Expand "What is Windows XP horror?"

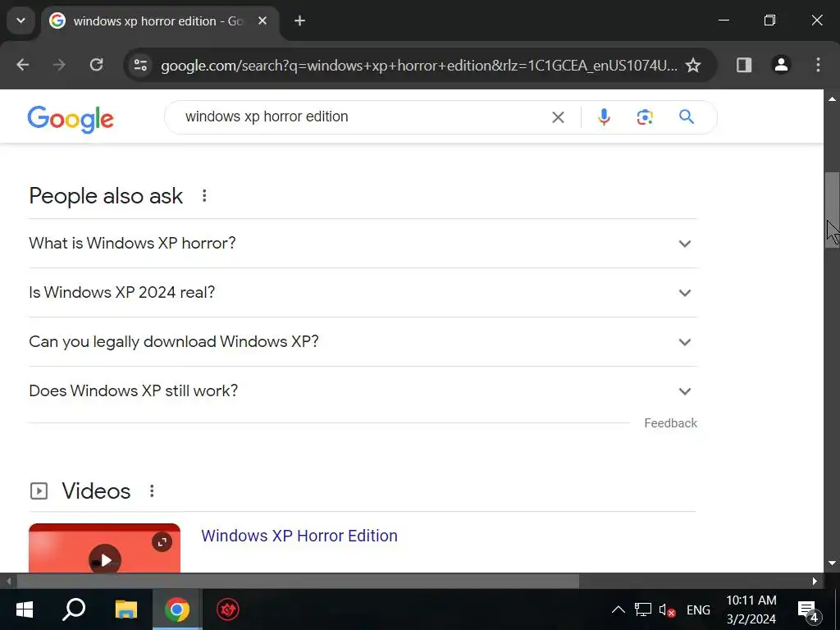tap(363, 243)
